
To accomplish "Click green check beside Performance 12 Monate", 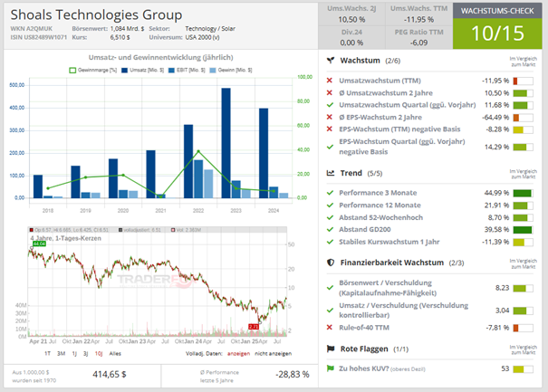I will tap(330, 206).
